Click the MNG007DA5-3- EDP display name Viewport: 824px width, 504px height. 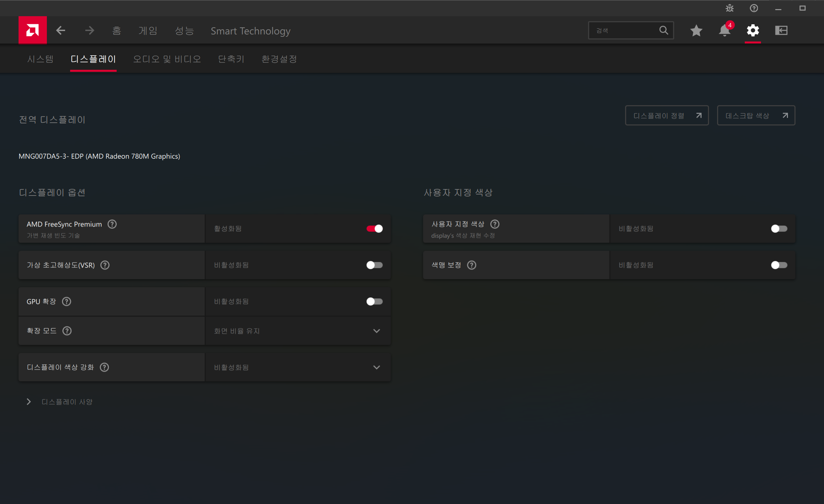pos(99,156)
